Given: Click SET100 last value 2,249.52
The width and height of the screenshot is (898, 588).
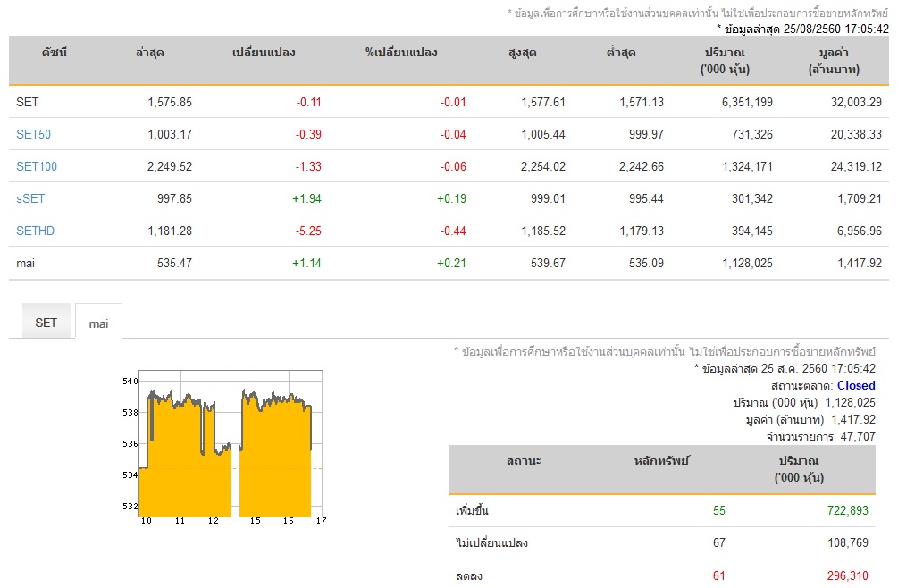Looking at the screenshot, I should coord(170,166).
